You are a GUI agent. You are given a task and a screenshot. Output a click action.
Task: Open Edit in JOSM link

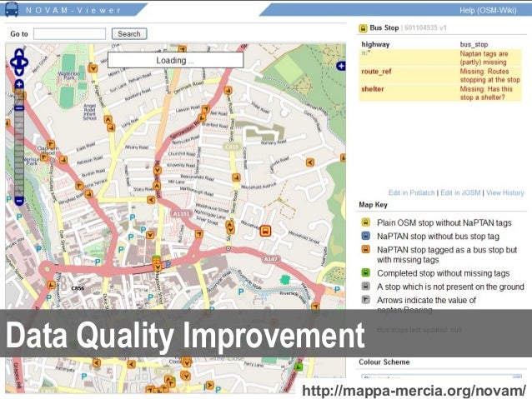coord(460,192)
